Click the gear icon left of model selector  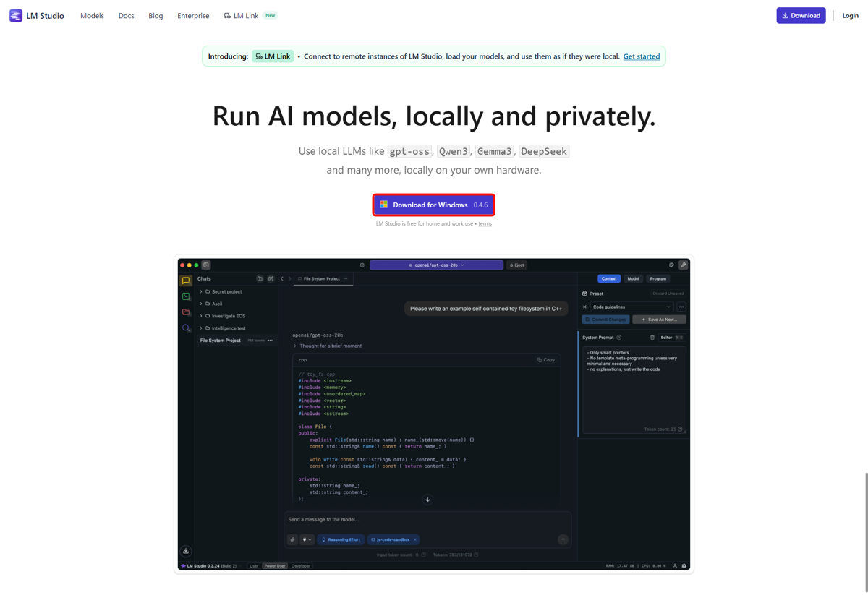tap(362, 265)
